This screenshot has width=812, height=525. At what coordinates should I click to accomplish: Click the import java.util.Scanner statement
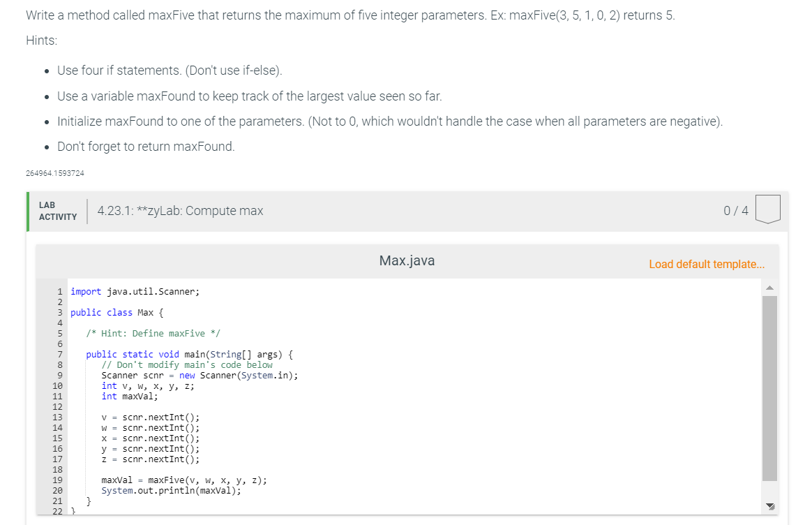136,291
